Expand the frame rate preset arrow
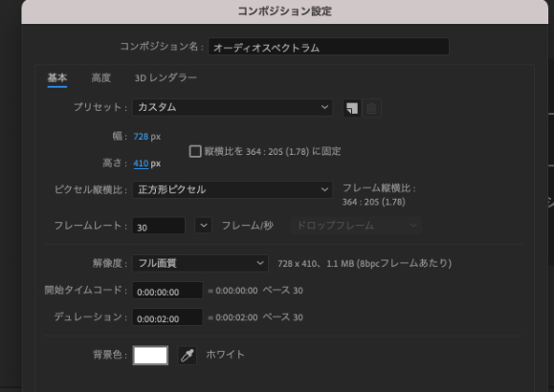Screen dimensions: 554x392 tap(204, 226)
